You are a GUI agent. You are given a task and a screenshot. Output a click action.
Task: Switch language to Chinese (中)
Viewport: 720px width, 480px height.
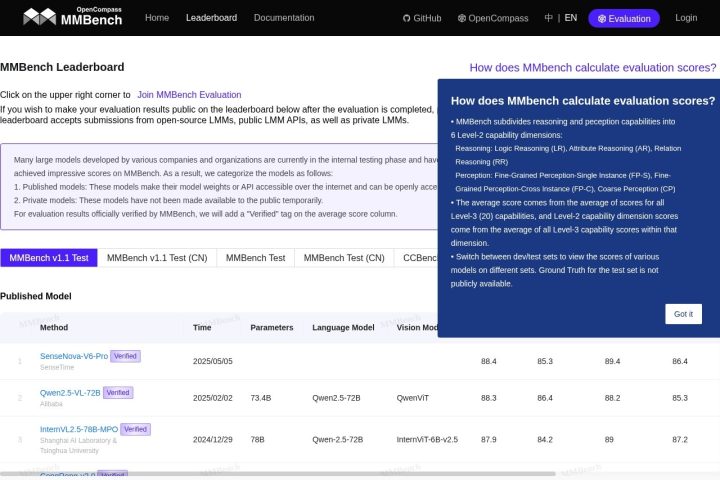(x=548, y=18)
